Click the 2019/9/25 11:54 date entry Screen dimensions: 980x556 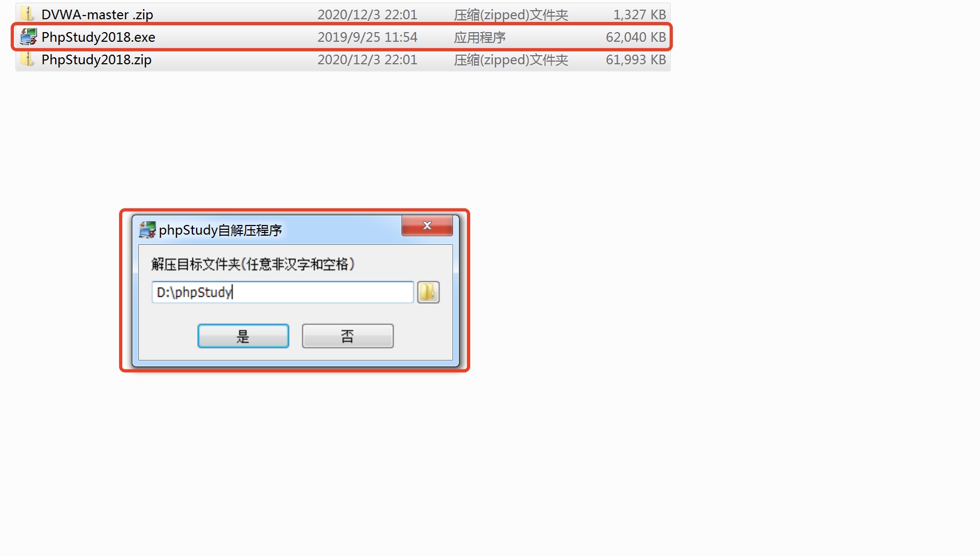click(x=367, y=37)
